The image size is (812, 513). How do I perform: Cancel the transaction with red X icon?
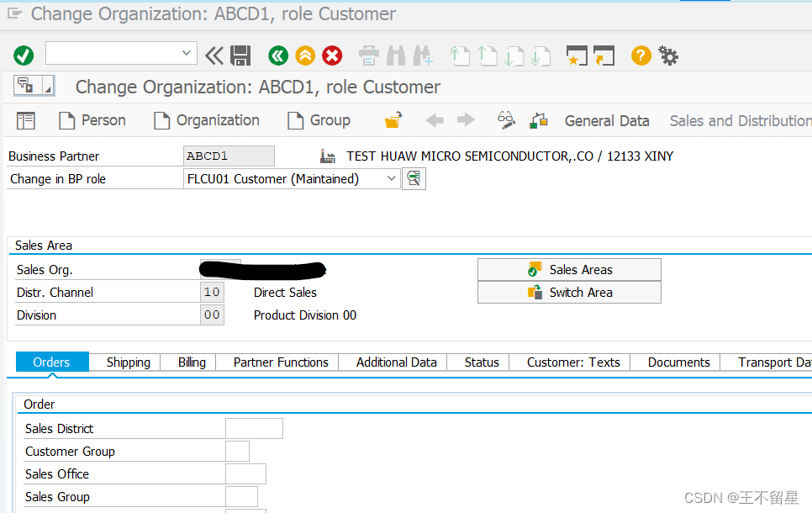point(332,56)
